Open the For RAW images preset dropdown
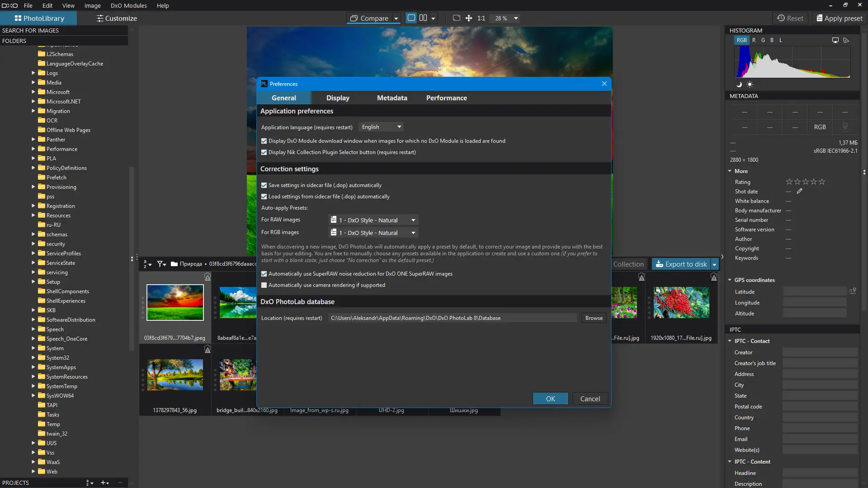 (373, 220)
